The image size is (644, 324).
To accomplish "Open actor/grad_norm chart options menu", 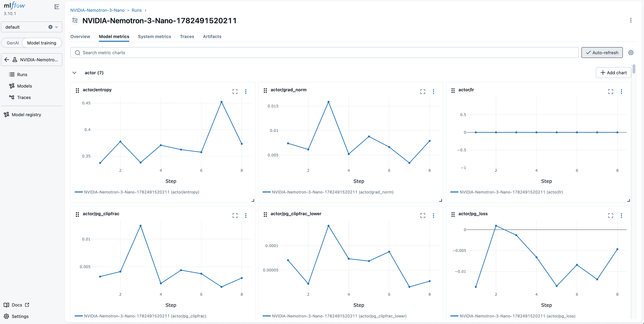I will (x=434, y=92).
